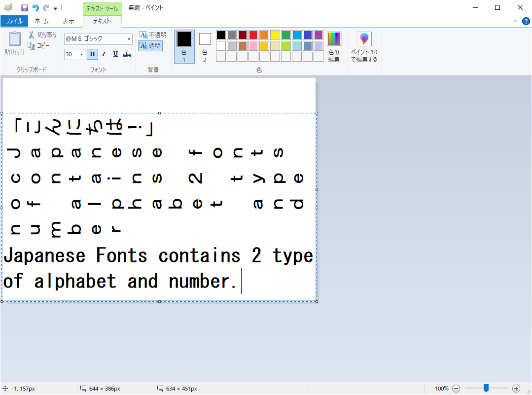Click the 100% zoom level text

[x=442, y=389]
